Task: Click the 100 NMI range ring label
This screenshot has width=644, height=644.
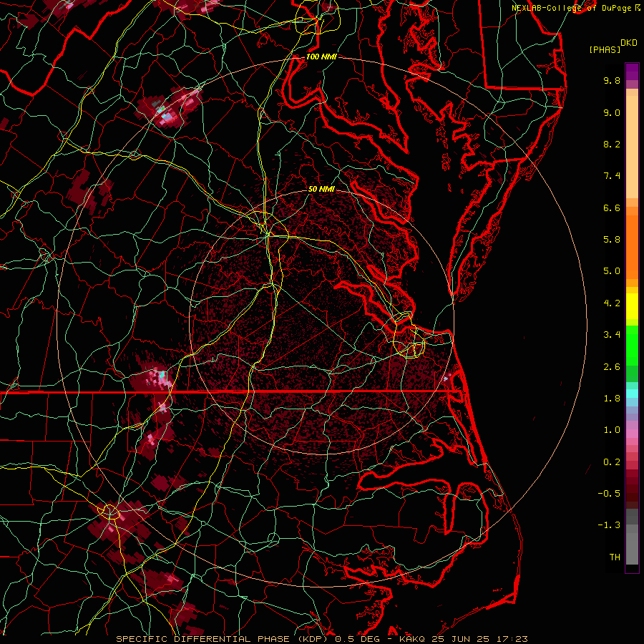Action: click(x=321, y=57)
